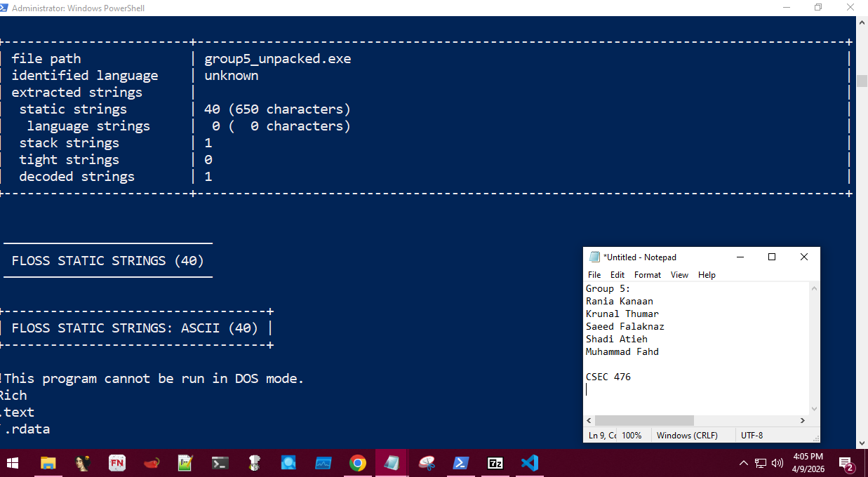
Task: Click Notepad horizontal scroll right arrow
Action: (x=803, y=420)
